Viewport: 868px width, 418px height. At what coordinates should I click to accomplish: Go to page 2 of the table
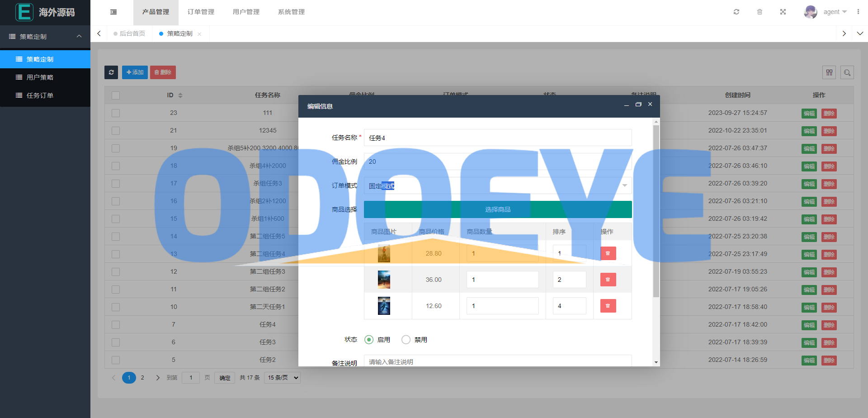142,378
